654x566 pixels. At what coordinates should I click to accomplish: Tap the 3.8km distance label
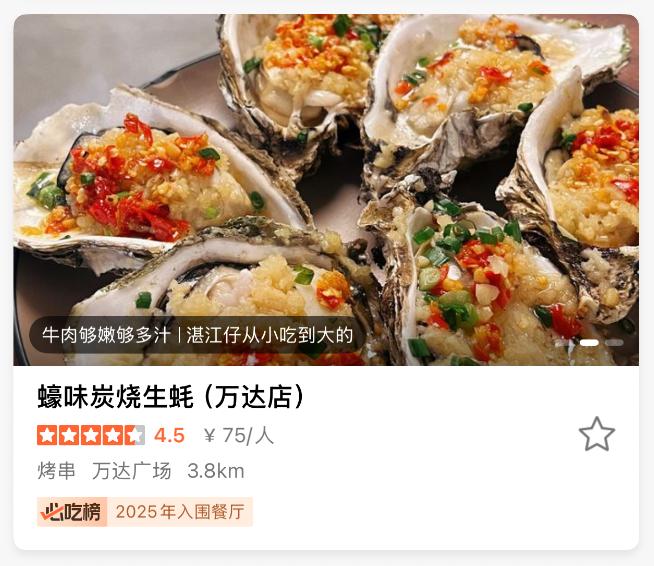click(216, 471)
